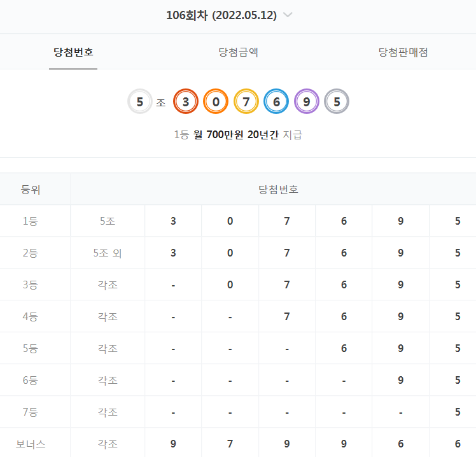Select the 3등 row label
Screen dimensions: 476x457
[x=31, y=285]
